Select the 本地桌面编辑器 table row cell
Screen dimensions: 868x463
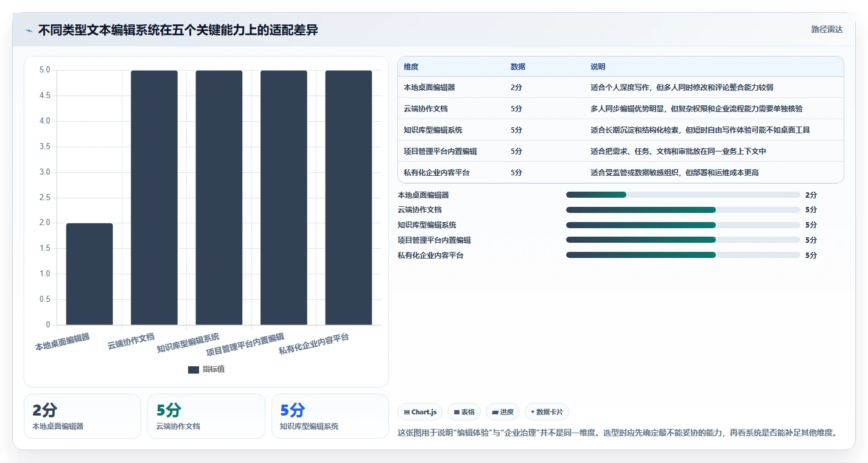[x=429, y=88]
